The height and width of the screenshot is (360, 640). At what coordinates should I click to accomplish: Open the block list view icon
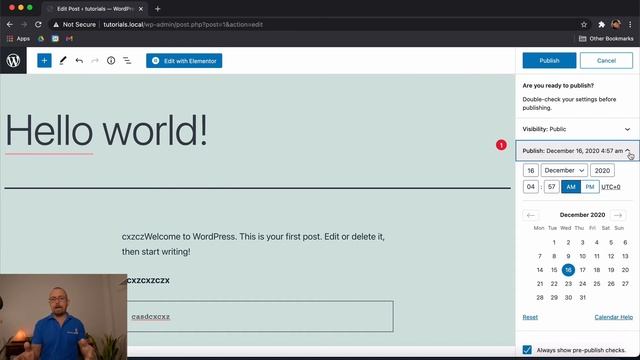pos(127,60)
